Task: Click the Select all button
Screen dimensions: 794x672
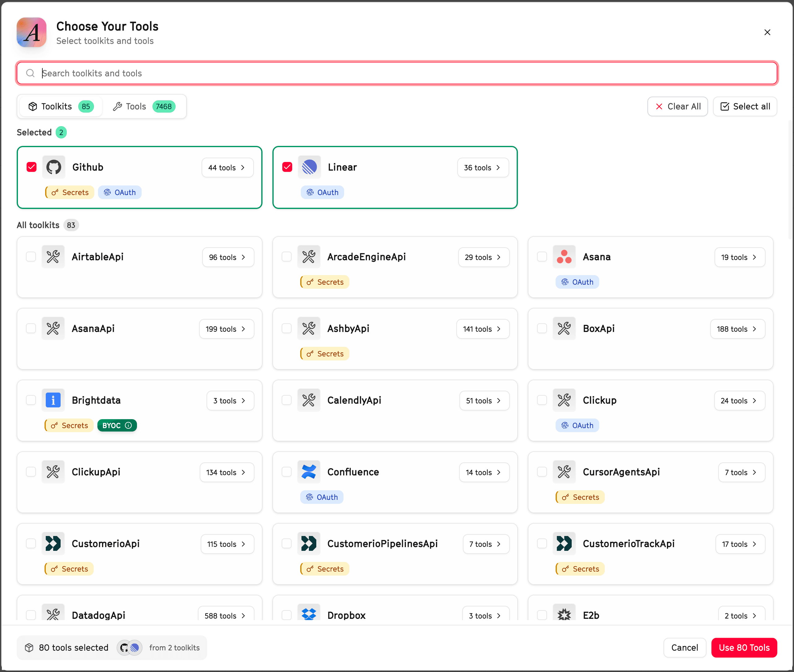Action: [x=745, y=106]
